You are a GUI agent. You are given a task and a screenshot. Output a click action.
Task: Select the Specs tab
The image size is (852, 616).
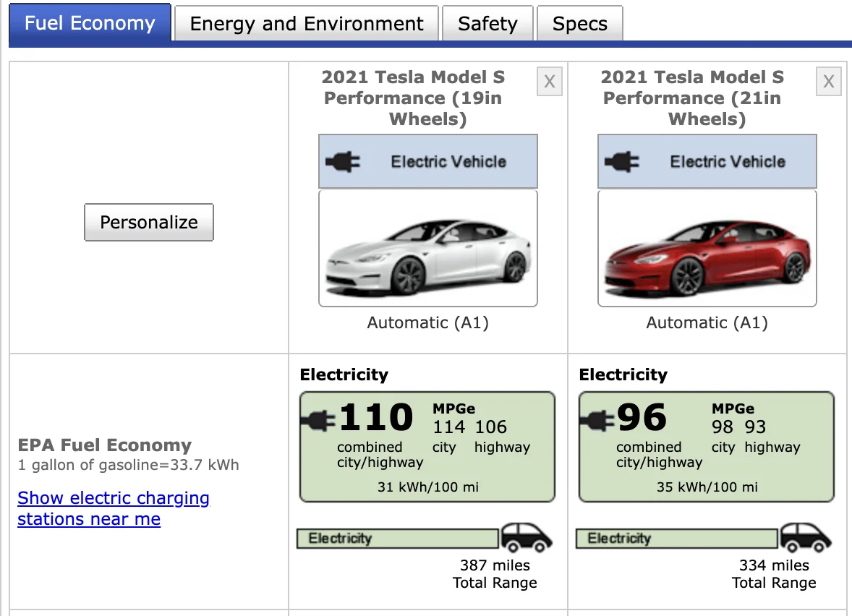tap(579, 23)
